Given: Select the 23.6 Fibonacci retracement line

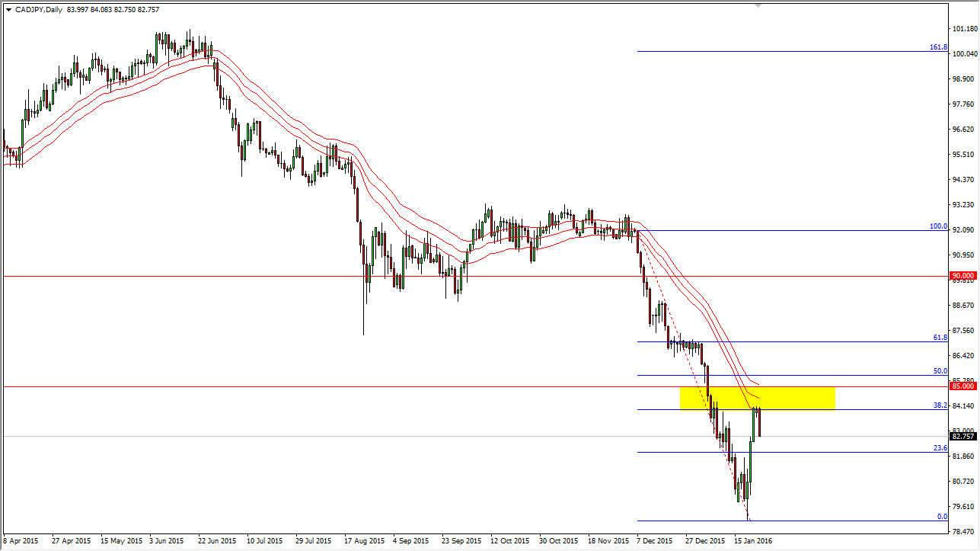Looking at the screenshot, I should pyautogui.click(x=838, y=451).
